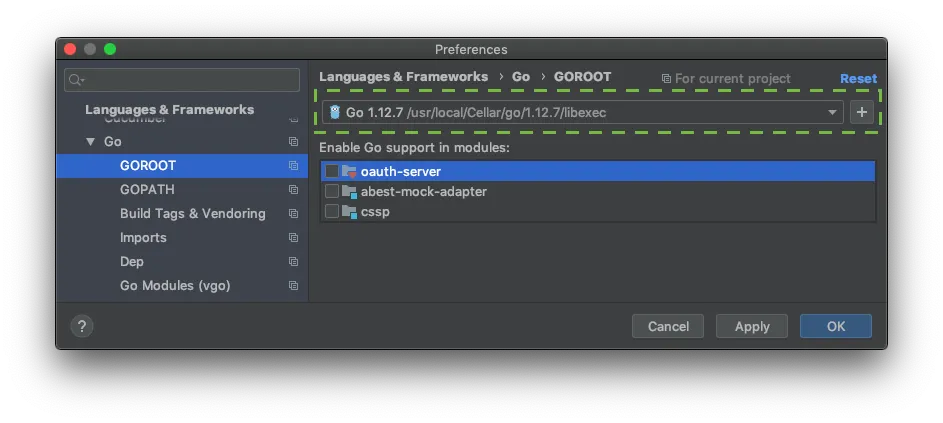The height and width of the screenshot is (423, 943).
Task: Click the copy icon beside Dep item
Action: click(x=293, y=262)
